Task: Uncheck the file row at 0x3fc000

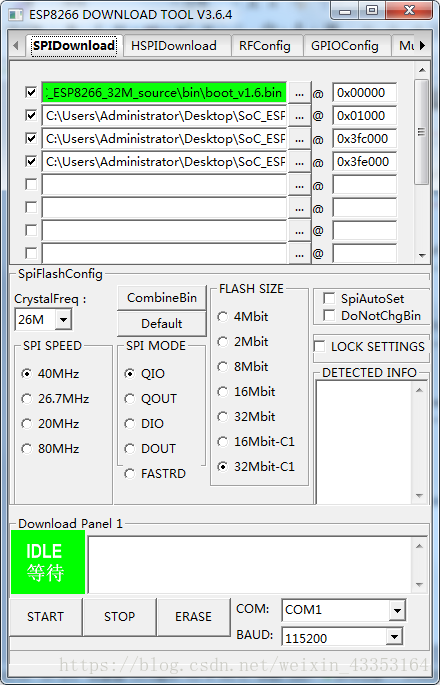Action: click(31, 138)
